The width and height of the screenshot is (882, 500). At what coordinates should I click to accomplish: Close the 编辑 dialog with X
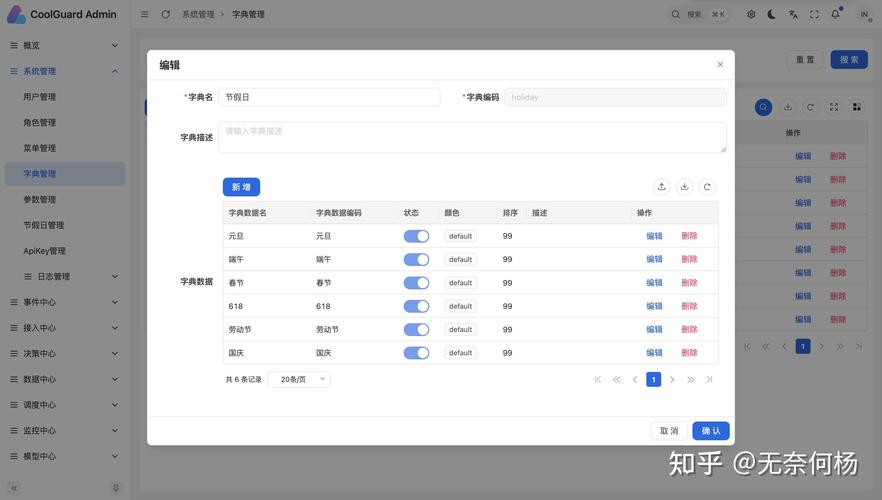[720, 65]
